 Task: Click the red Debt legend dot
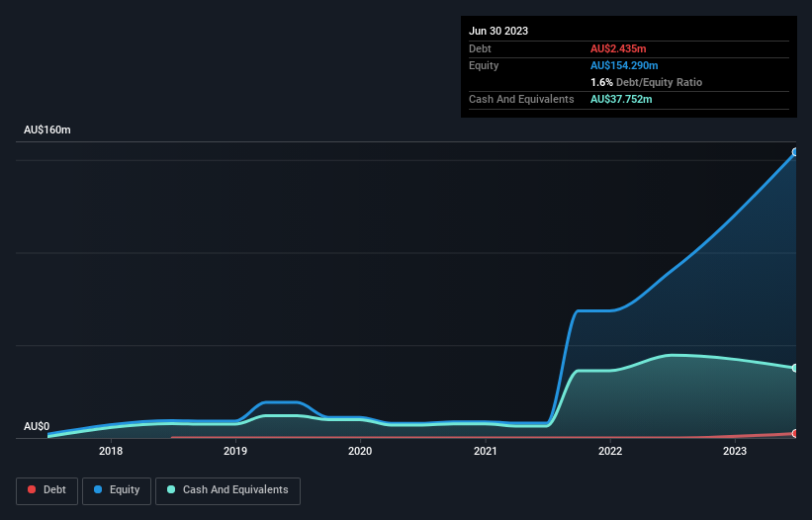coord(32,489)
